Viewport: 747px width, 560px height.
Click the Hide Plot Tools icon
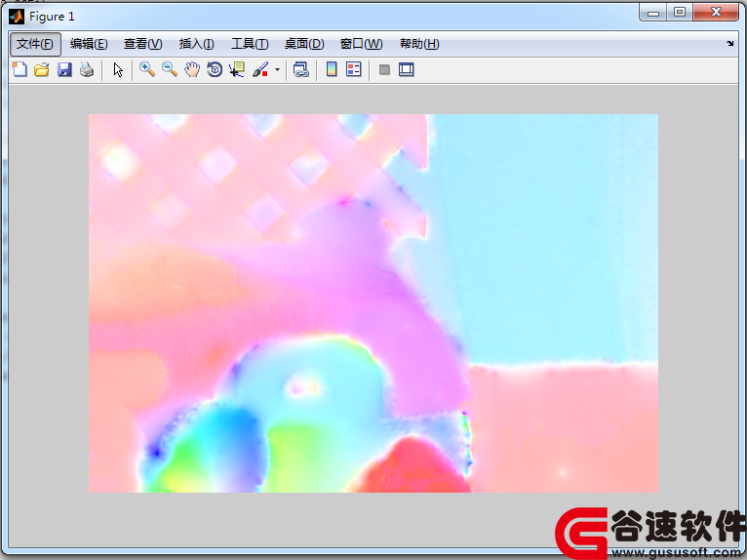[384, 70]
